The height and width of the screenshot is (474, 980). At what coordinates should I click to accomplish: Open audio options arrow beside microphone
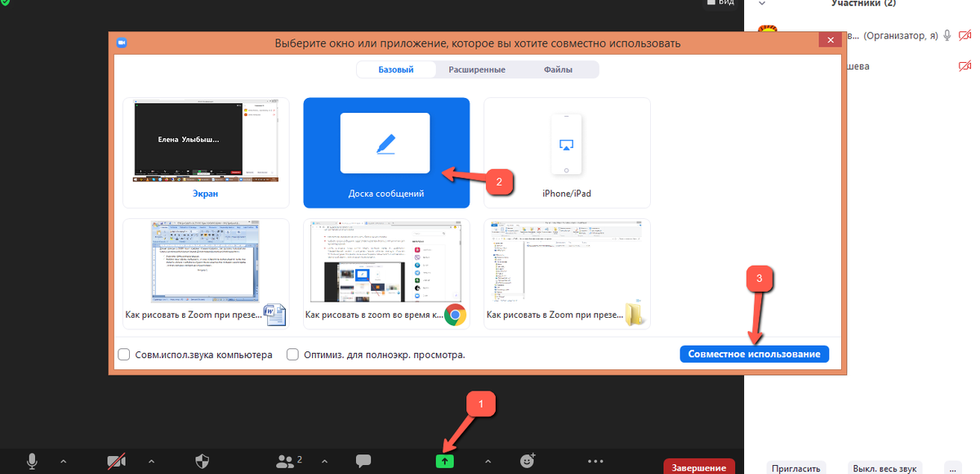[63, 461]
